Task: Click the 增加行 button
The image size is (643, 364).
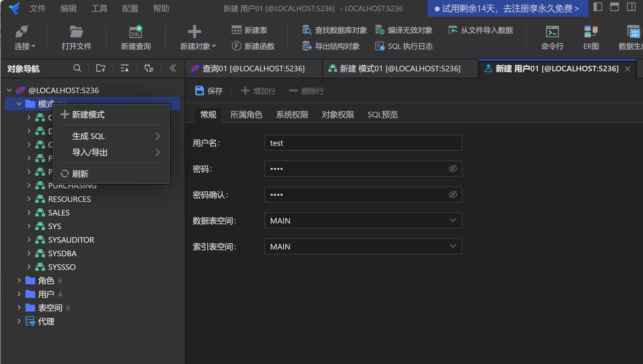Action: pyautogui.click(x=258, y=91)
